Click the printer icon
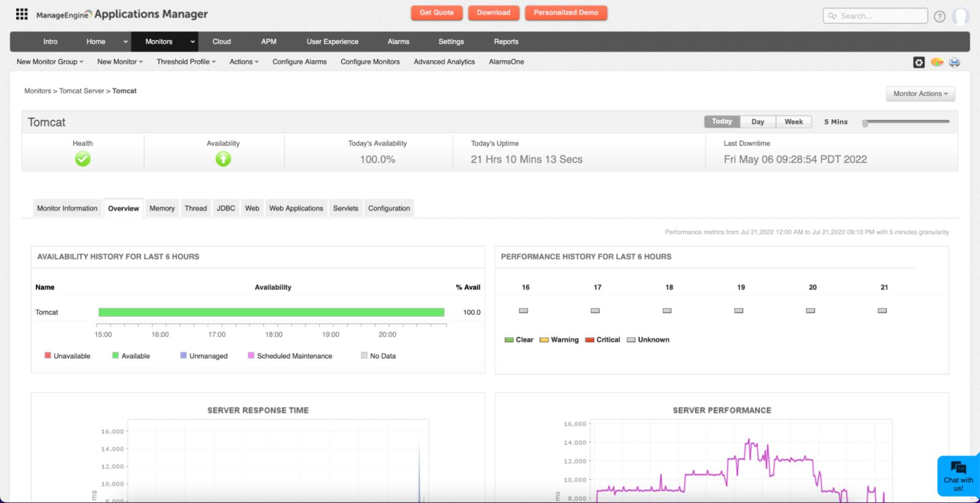Screen dimensions: 980x503 (x=954, y=62)
